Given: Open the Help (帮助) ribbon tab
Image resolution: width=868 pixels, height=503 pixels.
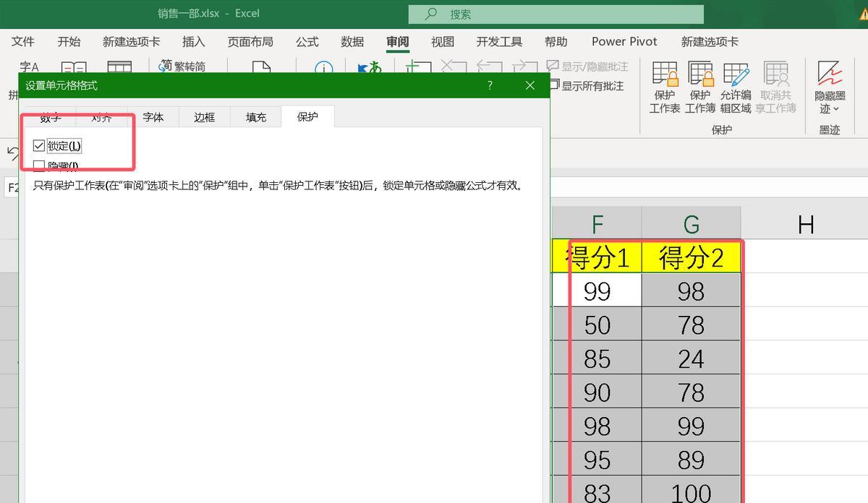Looking at the screenshot, I should pos(556,42).
